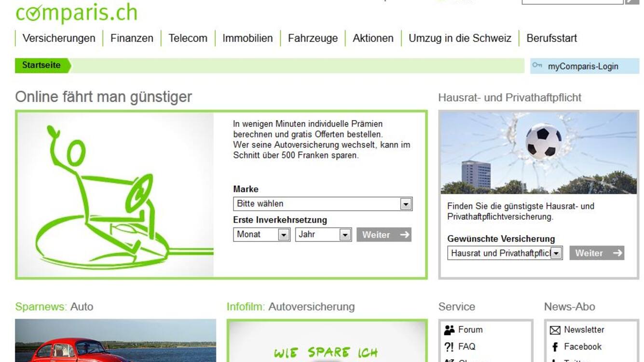Screen dimensions: 644x362
Task: Expand the Jahr dropdown
Action: [x=323, y=235]
